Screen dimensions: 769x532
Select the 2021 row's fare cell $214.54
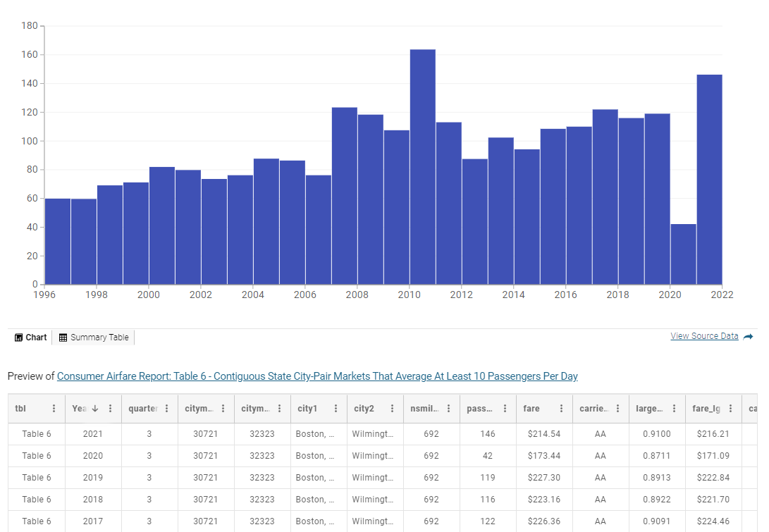pos(544,434)
